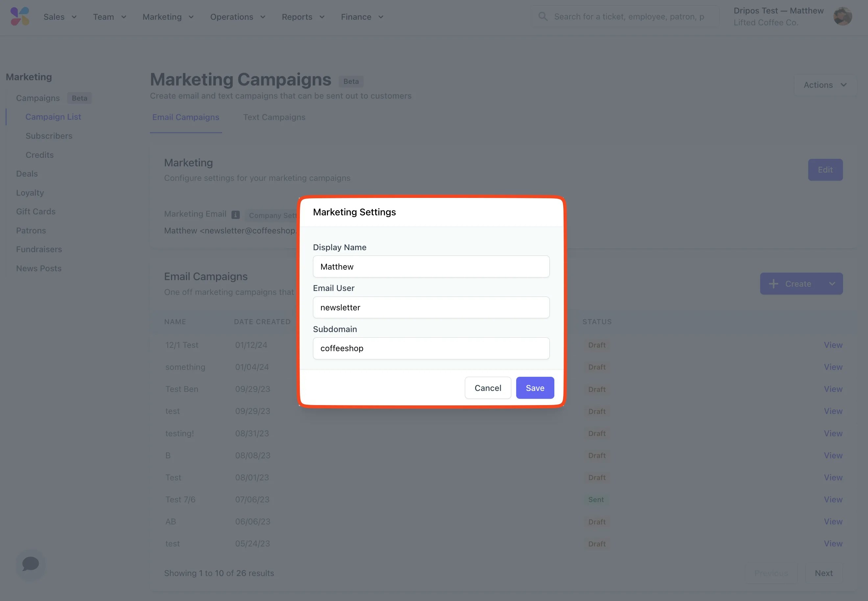Open the chat bubble support widget
This screenshot has height=601, width=868.
[31, 564]
